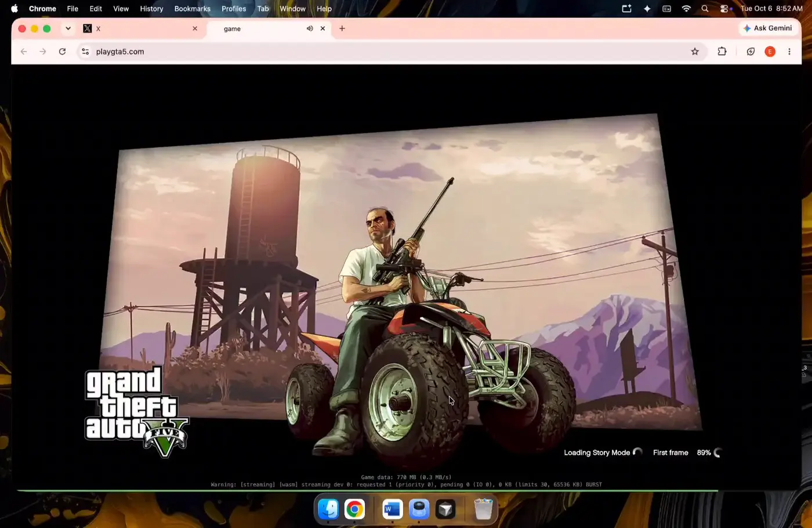Click the playgta5.com address bar

(391, 52)
